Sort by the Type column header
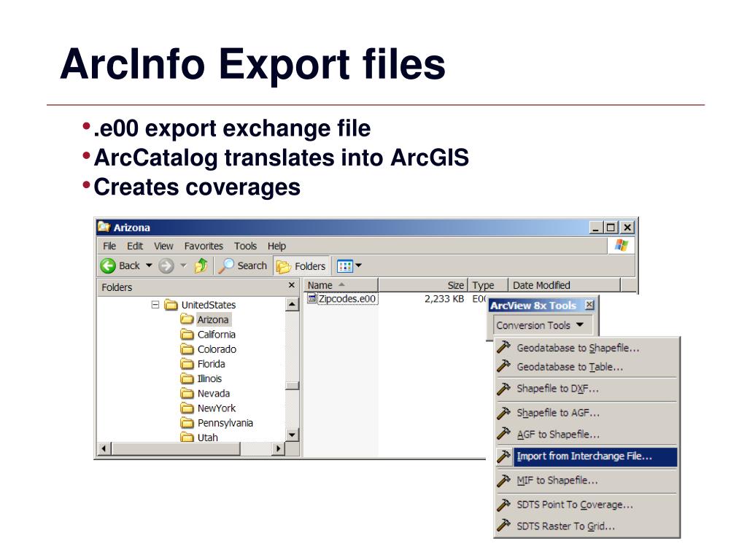The height and width of the screenshot is (560, 747). coord(488,285)
